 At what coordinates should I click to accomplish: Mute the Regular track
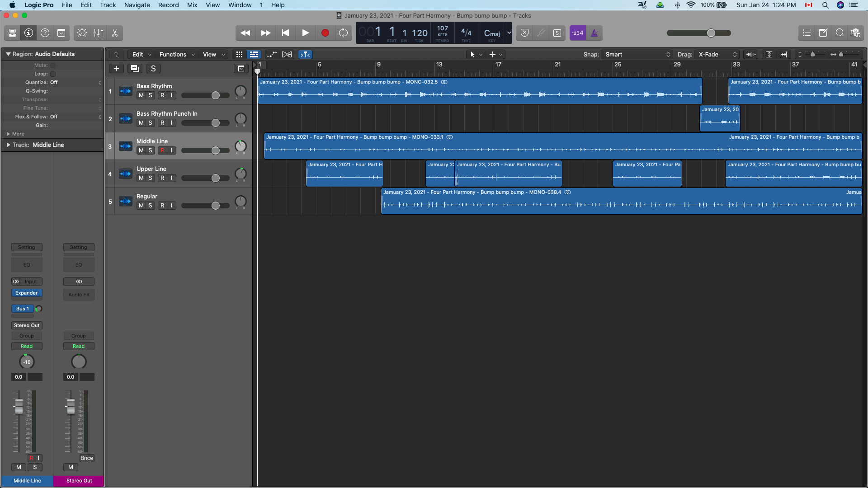coord(141,206)
